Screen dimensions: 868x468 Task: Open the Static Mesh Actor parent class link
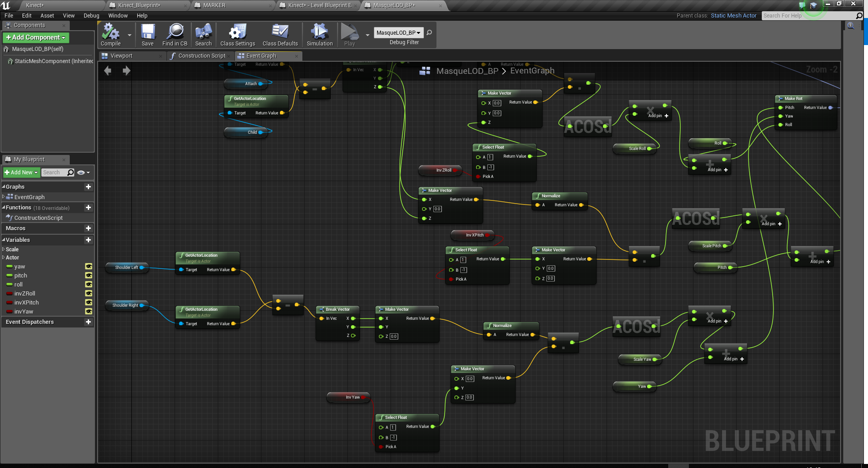[x=733, y=16]
